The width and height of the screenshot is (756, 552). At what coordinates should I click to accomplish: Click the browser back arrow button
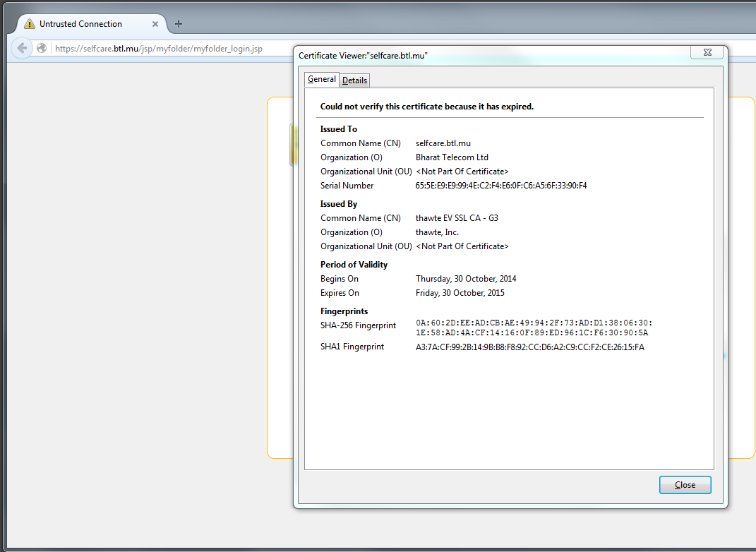(x=22, y=48)
